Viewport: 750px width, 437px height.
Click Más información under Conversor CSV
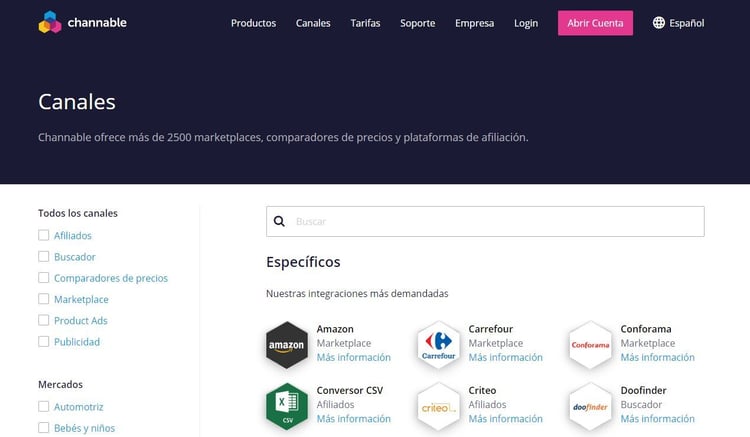tap(353, 418)
